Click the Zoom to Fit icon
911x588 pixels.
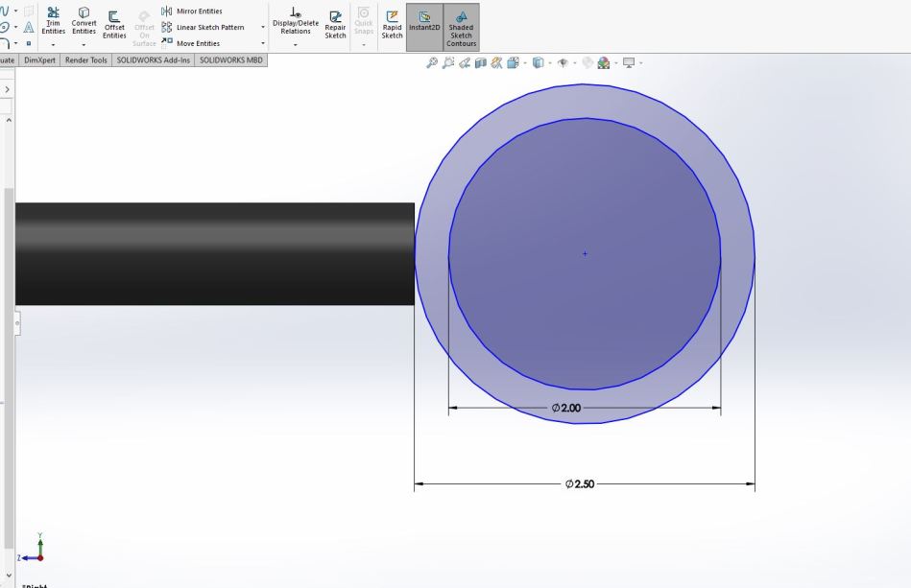[x=432, y=63]
